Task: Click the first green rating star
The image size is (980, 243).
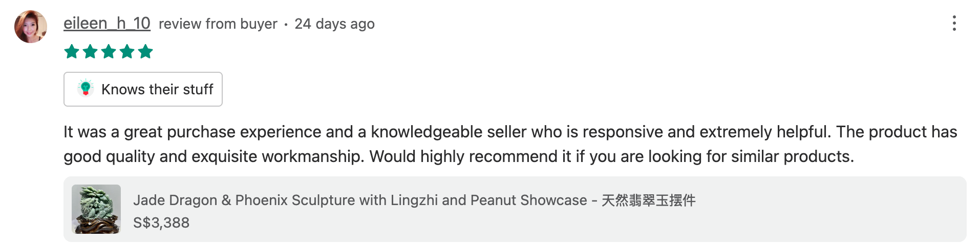Action: pos(72,52)
